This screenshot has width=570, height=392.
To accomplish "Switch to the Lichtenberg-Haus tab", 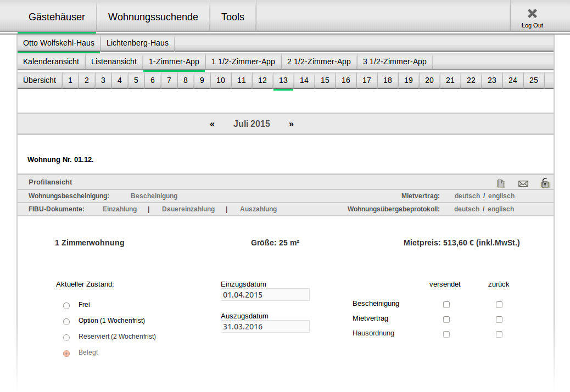I will tap(137, 43).
